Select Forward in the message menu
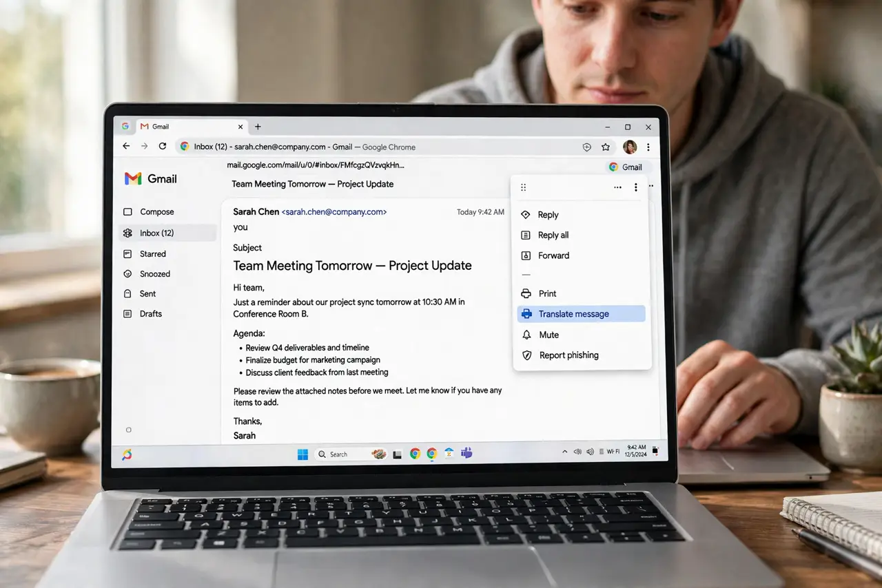Image resolution: width=882 pixels, height=588 pixels. click(x=582, y=255)
